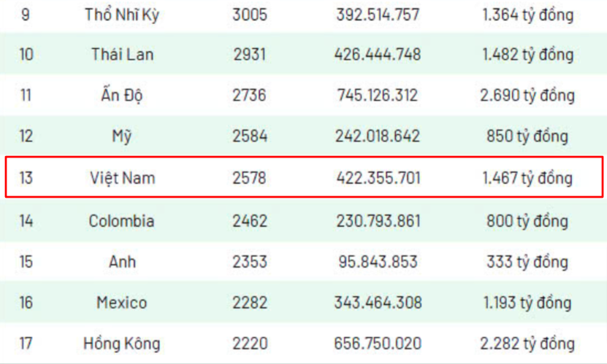
Task: Click the Thổ Nhĩ Kỳ country name
Action: tap(122, 15)
